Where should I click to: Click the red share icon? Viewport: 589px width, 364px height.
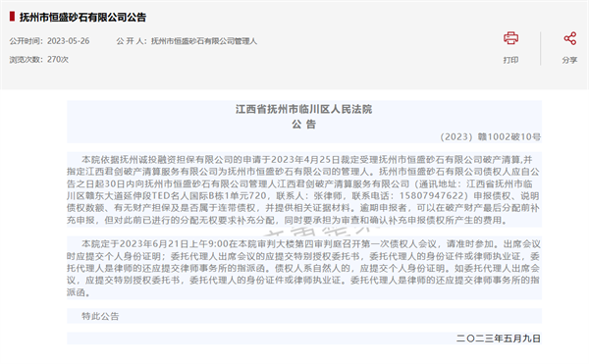point(569,38)
